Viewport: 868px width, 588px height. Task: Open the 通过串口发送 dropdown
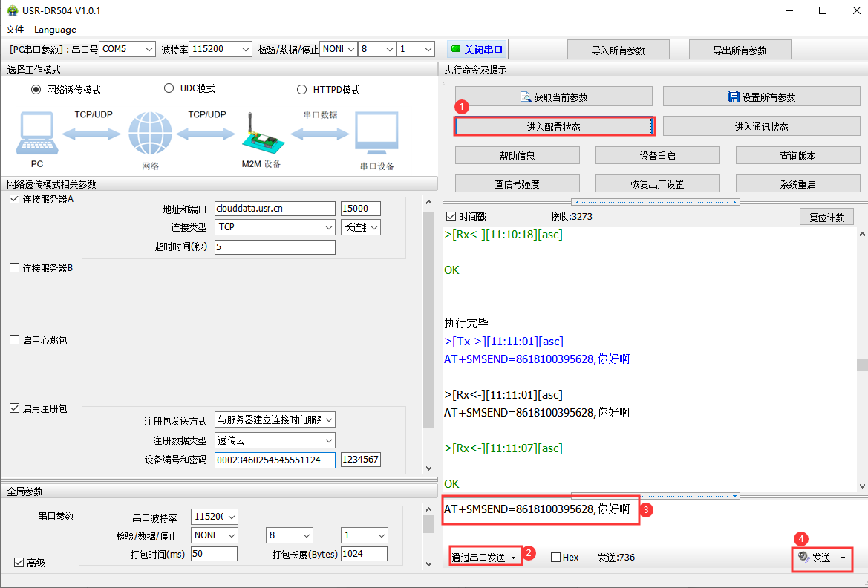(484, 558)
